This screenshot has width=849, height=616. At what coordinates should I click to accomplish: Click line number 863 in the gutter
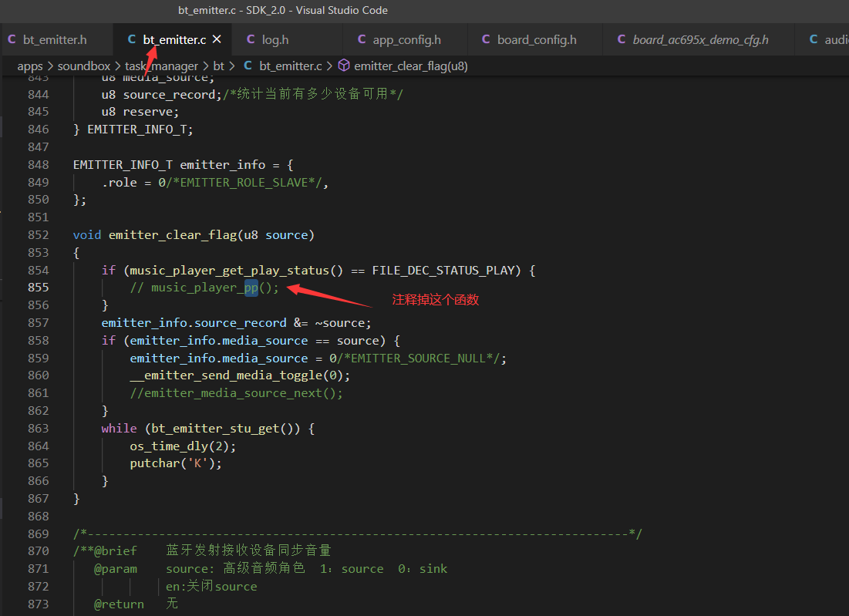coord(39,428)
